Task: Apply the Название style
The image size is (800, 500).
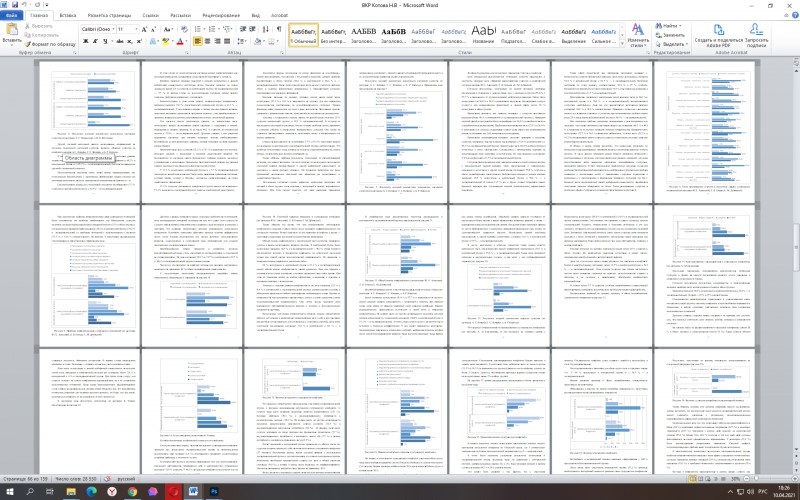Action: click(483, 35)
